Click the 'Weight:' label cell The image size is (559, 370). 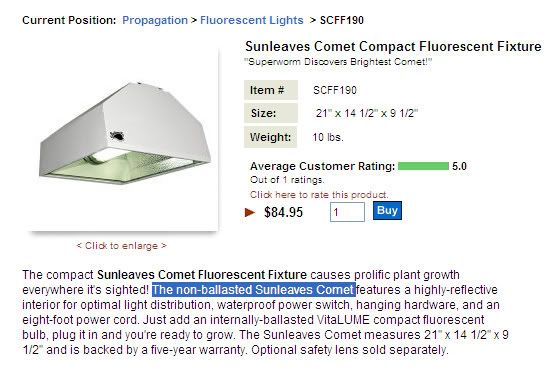pos(271,137)
